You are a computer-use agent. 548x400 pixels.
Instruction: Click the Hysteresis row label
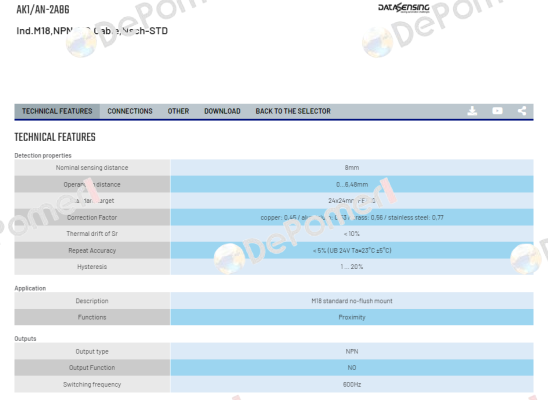pos(92,267)
